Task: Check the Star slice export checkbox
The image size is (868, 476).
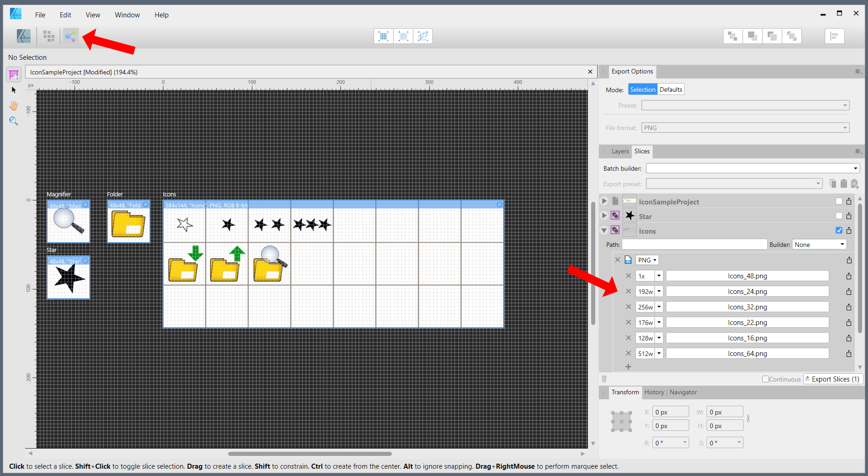Action: click(x=838, y=216)
